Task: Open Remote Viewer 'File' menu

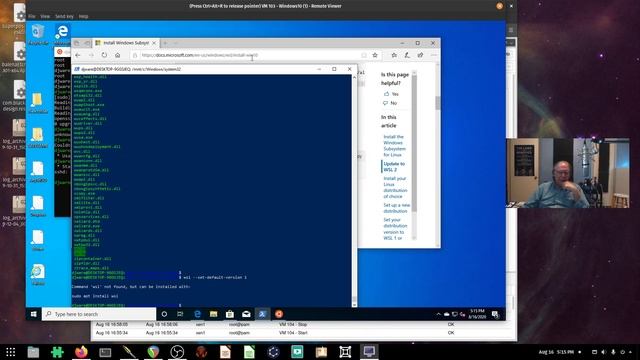Action: [31, 16]
